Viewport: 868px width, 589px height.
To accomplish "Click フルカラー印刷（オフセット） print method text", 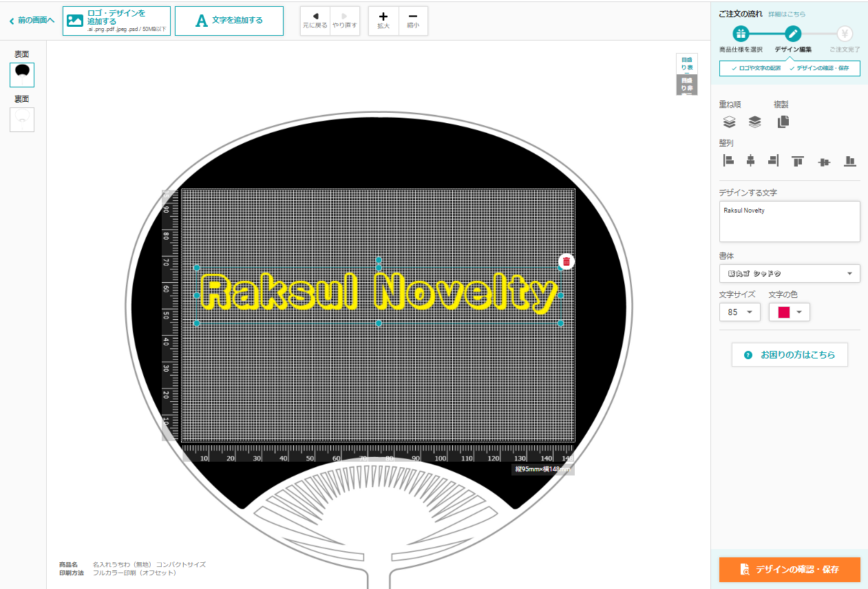I will click(x=135, y=572).
